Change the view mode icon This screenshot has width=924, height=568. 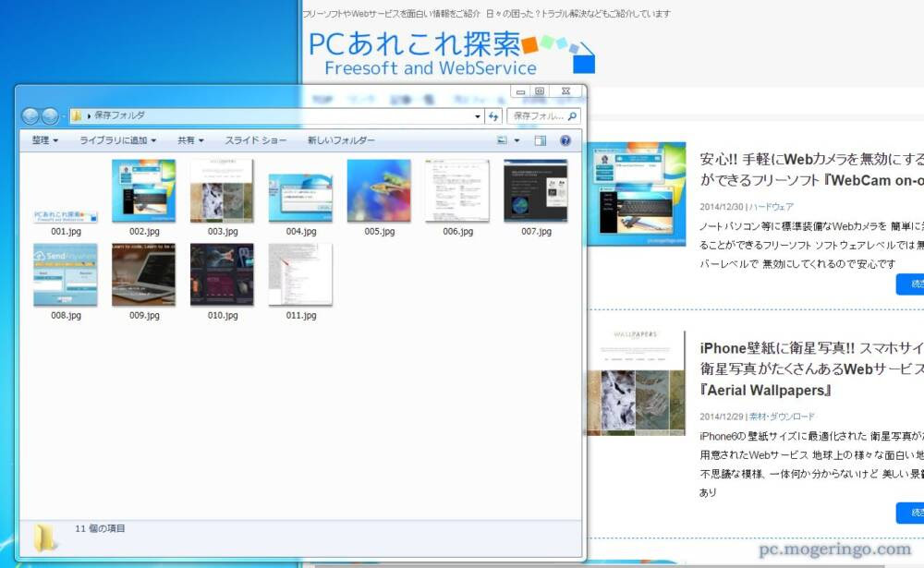502,140
